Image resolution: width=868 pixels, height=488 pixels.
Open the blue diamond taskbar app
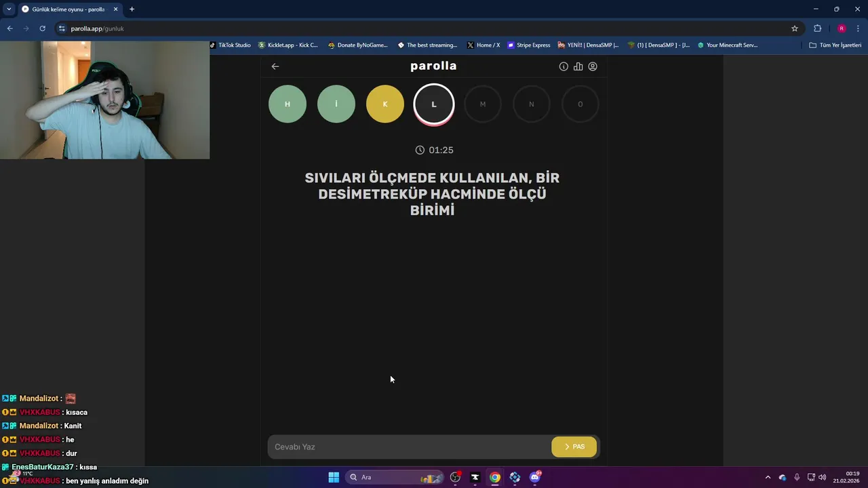click(515, 477)
